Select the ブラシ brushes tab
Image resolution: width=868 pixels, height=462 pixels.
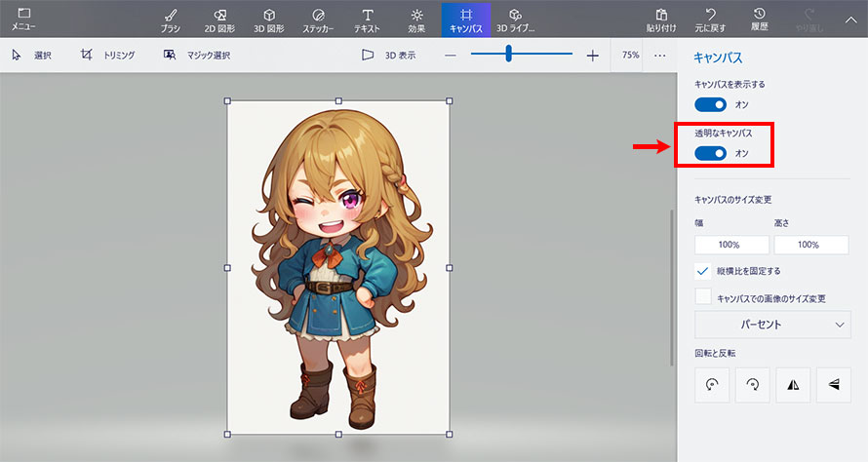[171, 20]
